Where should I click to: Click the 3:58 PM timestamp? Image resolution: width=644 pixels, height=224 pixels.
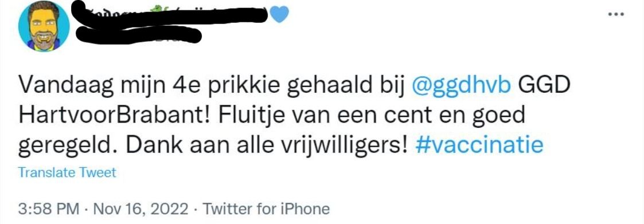click(49, 209)
